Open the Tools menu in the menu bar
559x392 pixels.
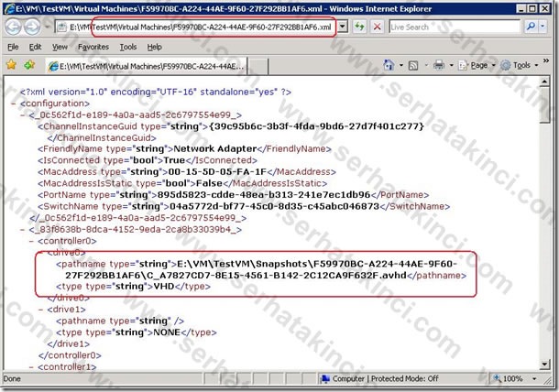[x=128, y=47]
